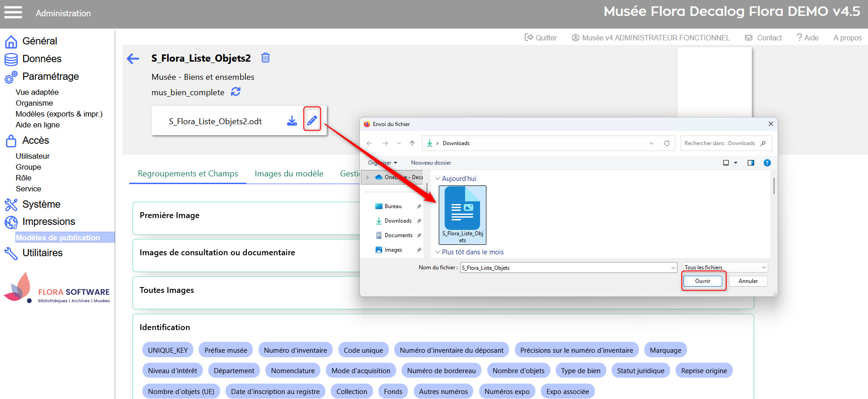Refresh mus_bien_complete with sync icon
This screenshot has height=399, width=868.
tap(235, 92)
